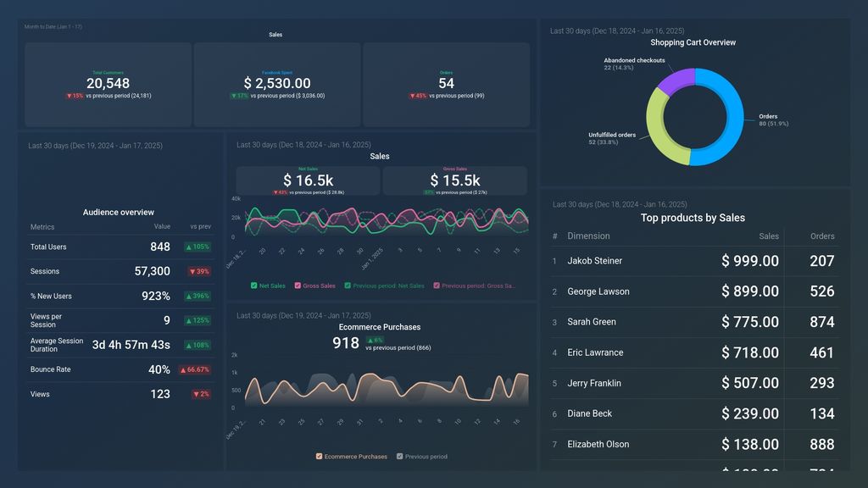The image size is (868, 488).
Task: Select the Gross Sales $ 15.5k value
Action: [x=455, y=180]
